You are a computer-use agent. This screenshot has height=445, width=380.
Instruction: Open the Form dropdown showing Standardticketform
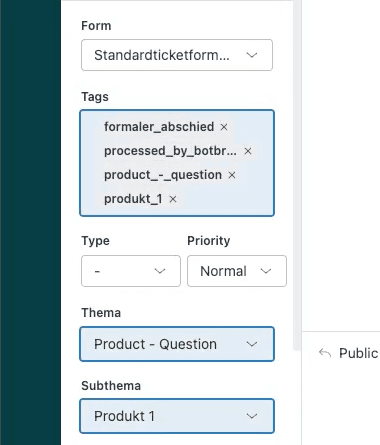177,55
